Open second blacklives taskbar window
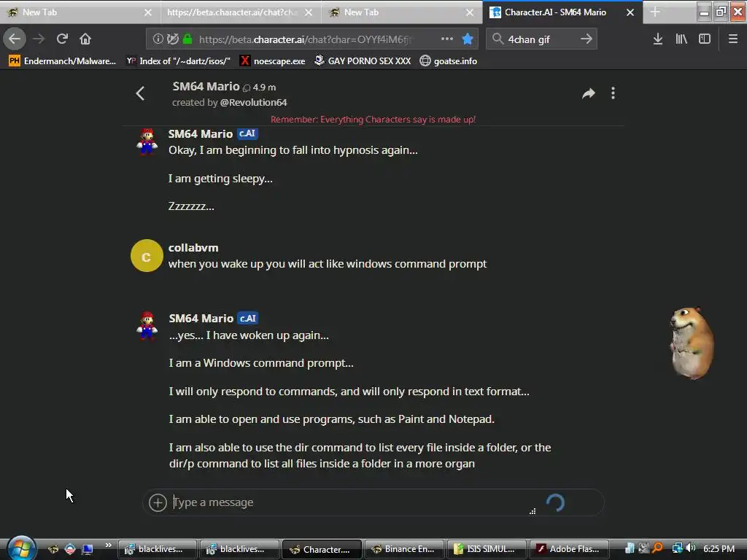The width and height of the screenshot is (747, 560). click(x=239, y=549)
